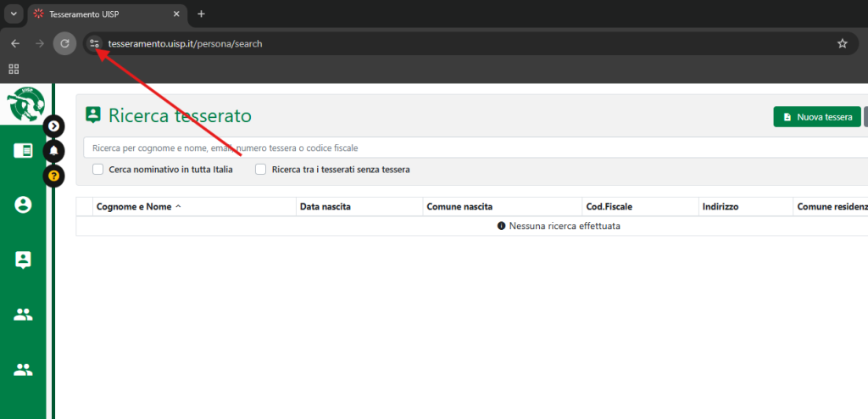Select the person profile icon in sidebar
This screenshot has height=419, width=868.
(x=24, y=204)
